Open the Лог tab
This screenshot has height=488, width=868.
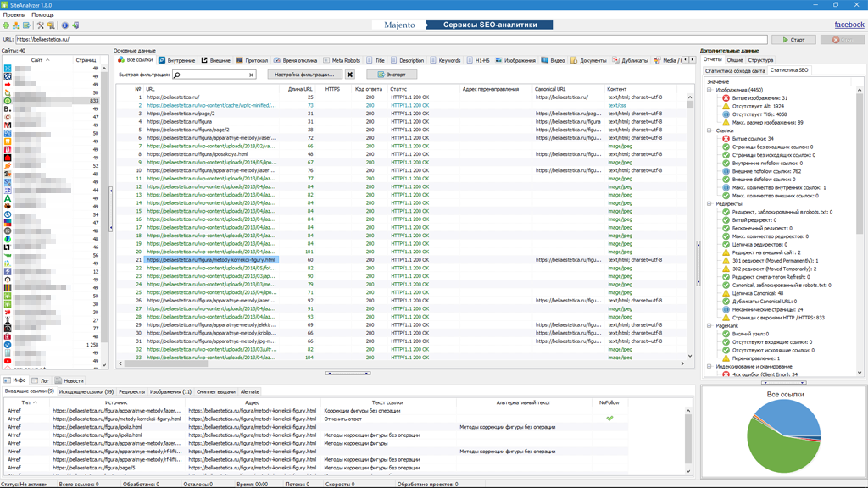pos(41,380)
